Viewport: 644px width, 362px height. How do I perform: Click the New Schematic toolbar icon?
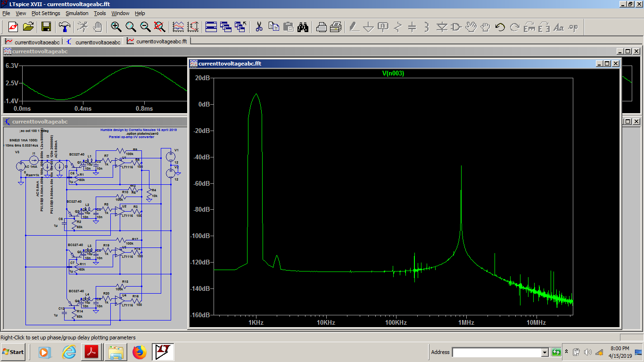point(13,27)
